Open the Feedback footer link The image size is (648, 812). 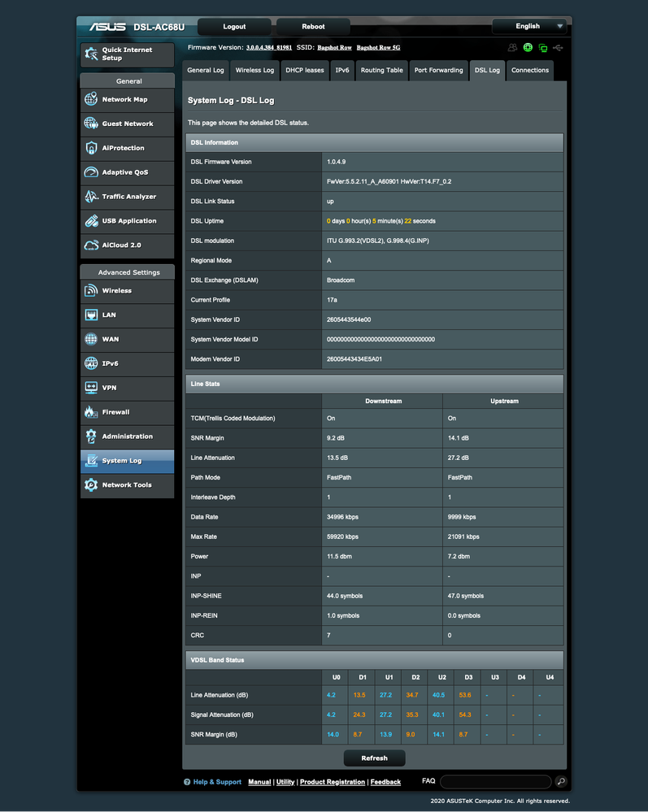385,782
